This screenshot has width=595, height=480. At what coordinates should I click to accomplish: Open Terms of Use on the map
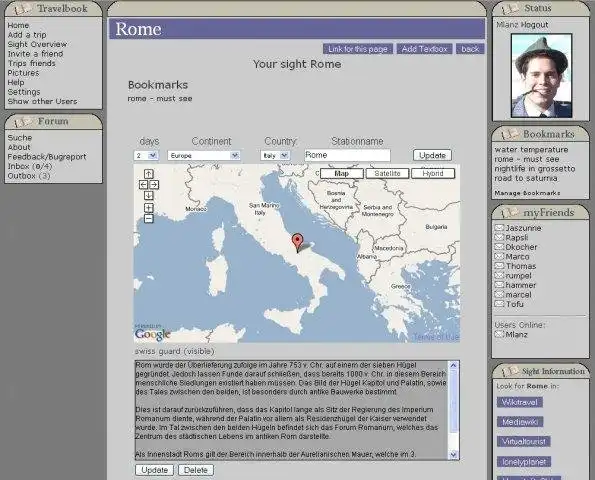pos(436,337)
